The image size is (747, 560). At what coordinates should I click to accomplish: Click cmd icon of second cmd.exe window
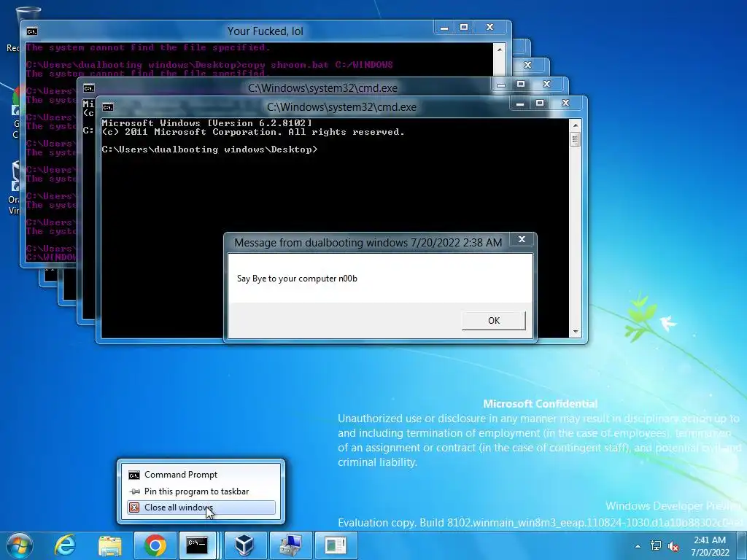point(89,88)
